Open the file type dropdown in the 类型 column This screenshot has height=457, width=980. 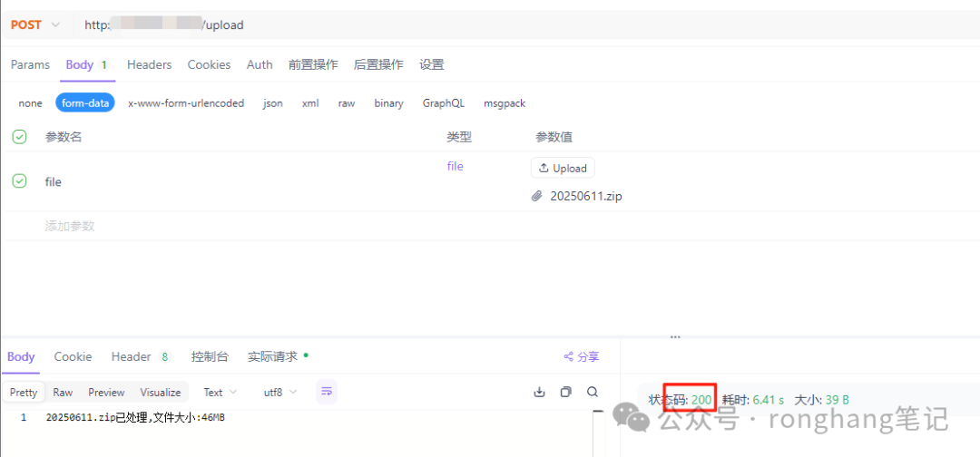(x=455, y=166)
